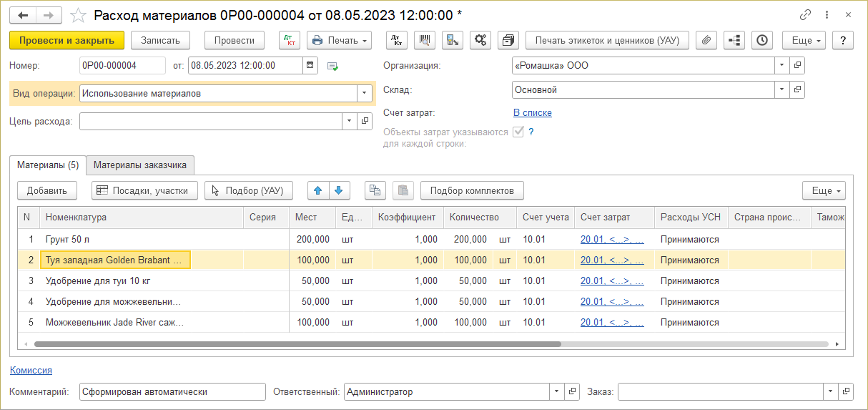Open the Склад dropdown list
The height and width of the screenshot is (410, 868).
pos(782,90)
